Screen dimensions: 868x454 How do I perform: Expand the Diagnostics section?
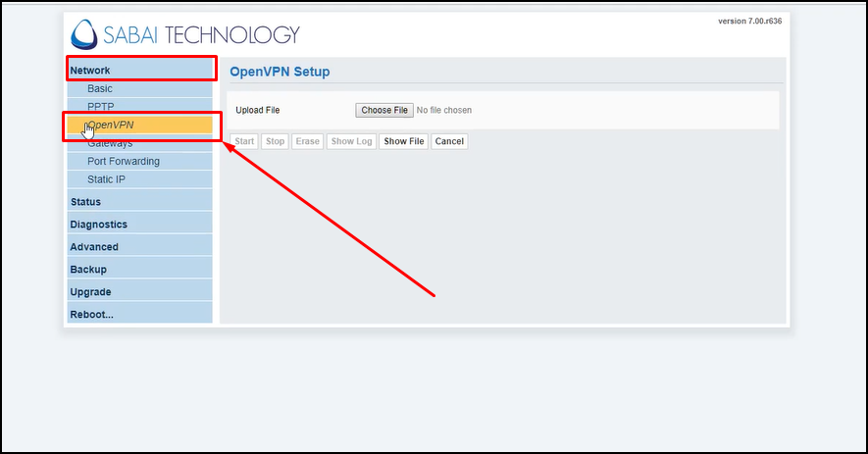coord(98,225)
